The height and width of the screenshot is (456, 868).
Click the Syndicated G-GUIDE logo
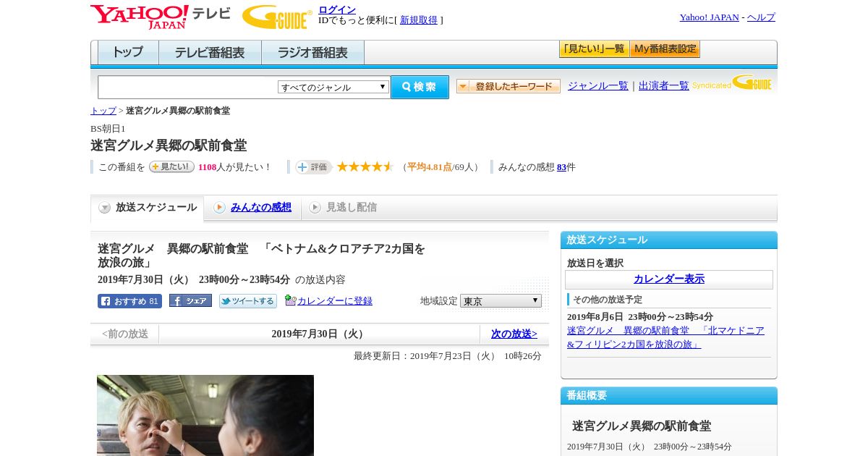(x=732, y=83)
